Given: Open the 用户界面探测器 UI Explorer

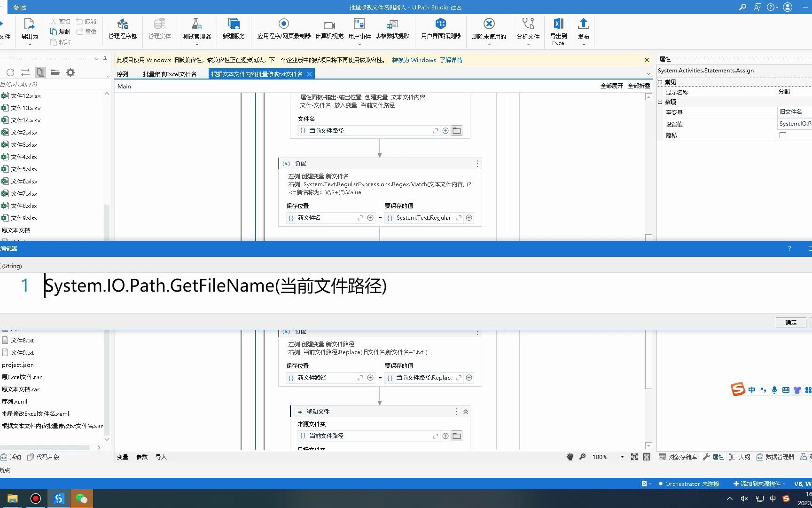Looking at the screenshot, I should coord(440,29).
